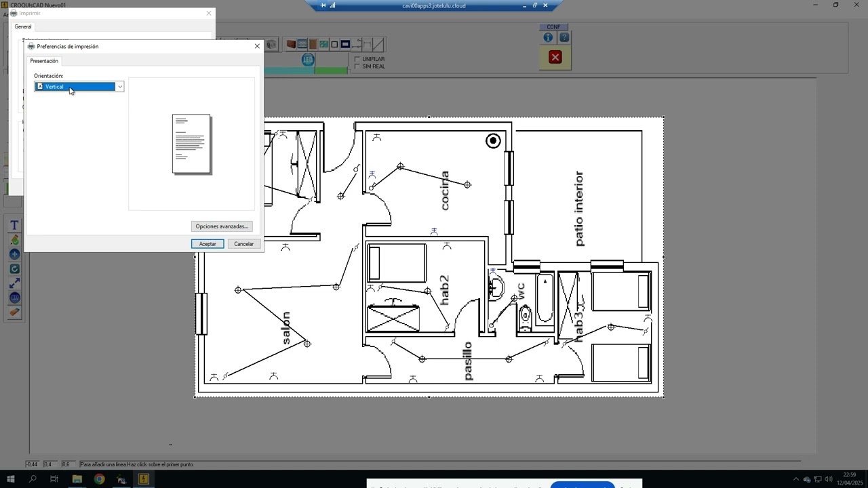
Task: Select the switch wiring symbol tool
Action: tap(356, 44)
